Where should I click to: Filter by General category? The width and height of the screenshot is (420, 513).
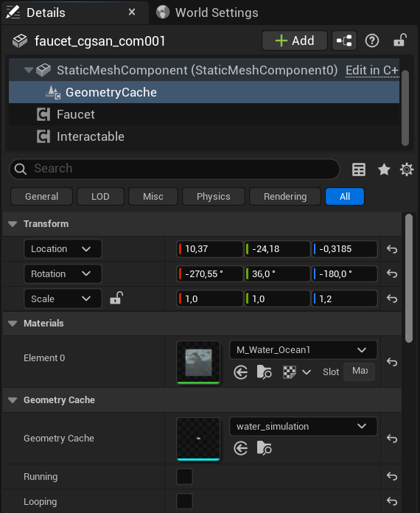coord(41,196)
